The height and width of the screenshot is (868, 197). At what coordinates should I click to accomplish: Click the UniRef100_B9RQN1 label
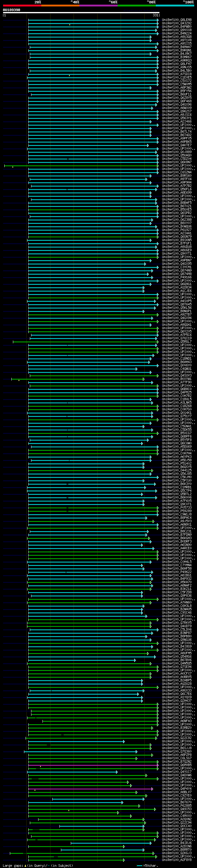pyautogui.click(x=177, y=50)
